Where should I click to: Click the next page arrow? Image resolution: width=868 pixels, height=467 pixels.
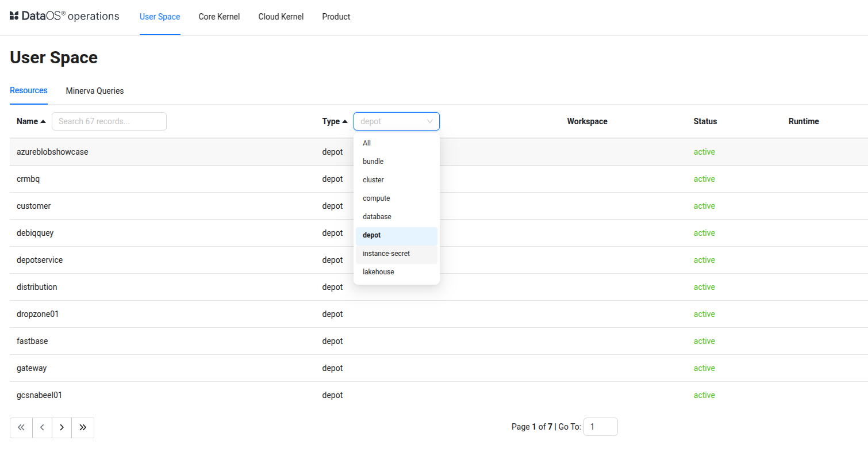point(62,427)
